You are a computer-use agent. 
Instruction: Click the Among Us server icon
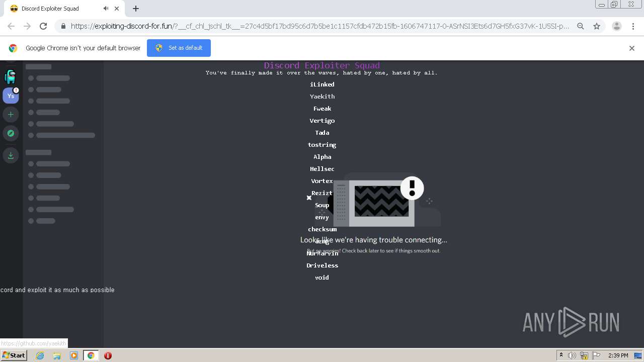pos(11,77)
